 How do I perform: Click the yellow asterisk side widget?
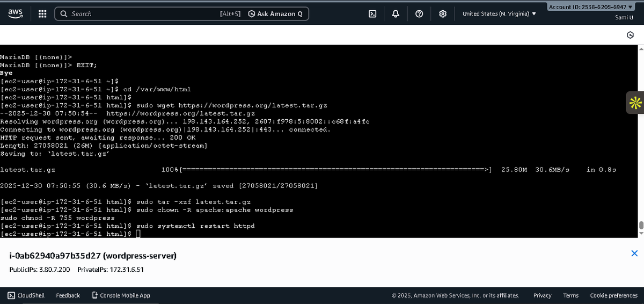coord(635,103)
